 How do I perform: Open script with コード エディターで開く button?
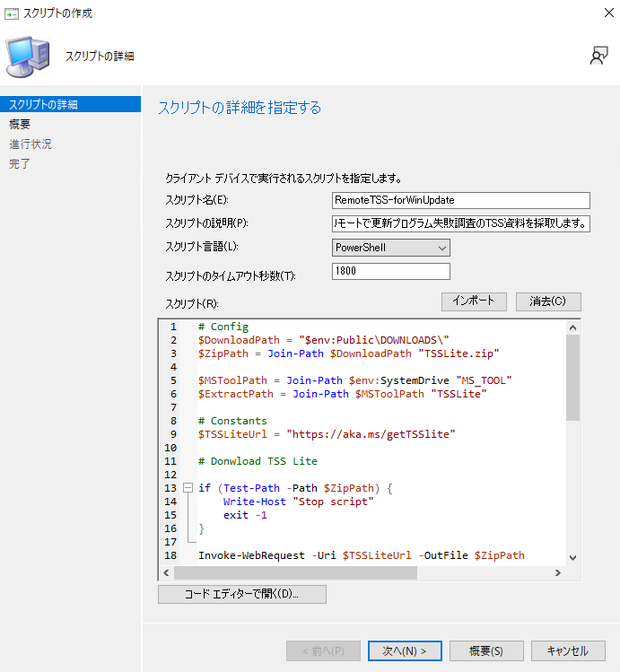[241, 594]
